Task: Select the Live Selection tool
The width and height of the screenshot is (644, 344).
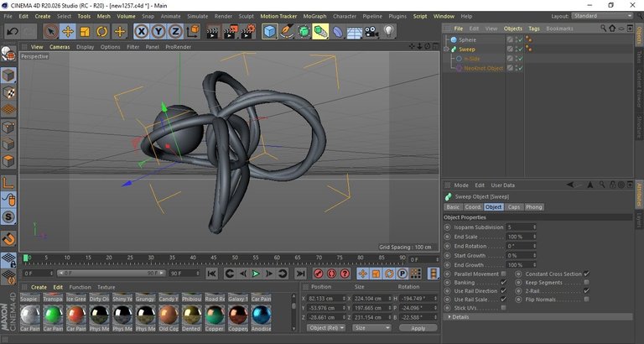Action: [x=50, y=31]
